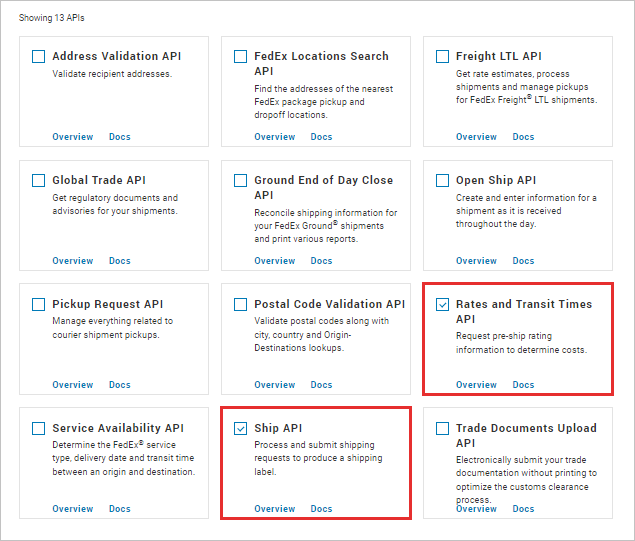The width and height of the screenshot is (635, 541).
Task: Open Docs for Freight LTL API
Action: (523, 137)
